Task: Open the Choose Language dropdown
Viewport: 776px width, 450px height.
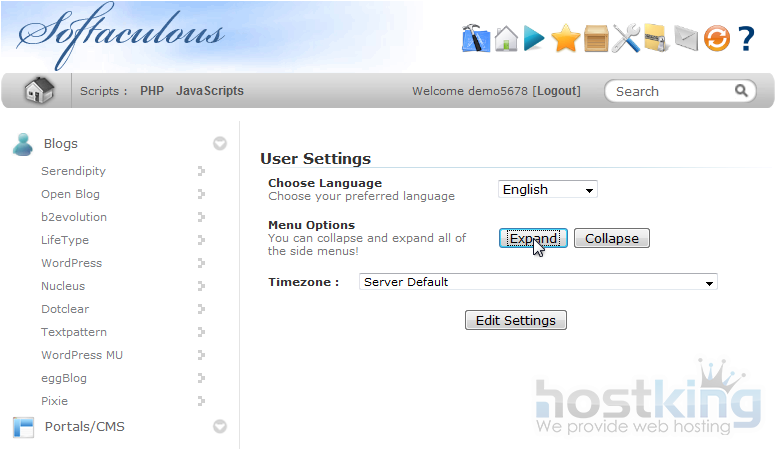Action: pyautogui.click(x=547, y=189)
